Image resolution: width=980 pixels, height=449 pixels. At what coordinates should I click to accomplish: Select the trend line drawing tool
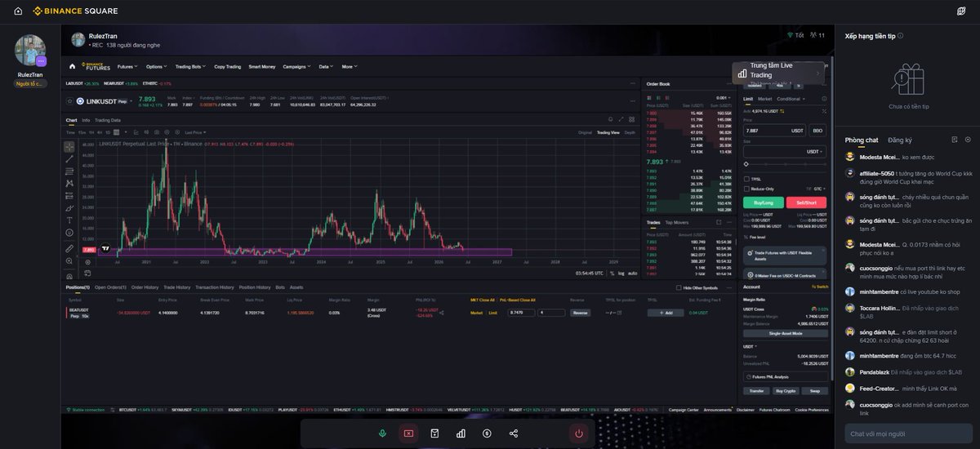click(69, 159)
